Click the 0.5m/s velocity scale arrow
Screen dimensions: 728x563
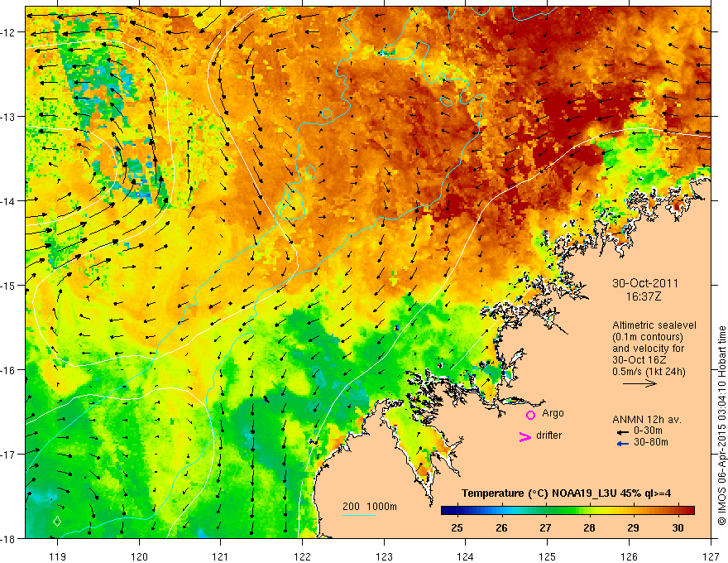(639, 383)
